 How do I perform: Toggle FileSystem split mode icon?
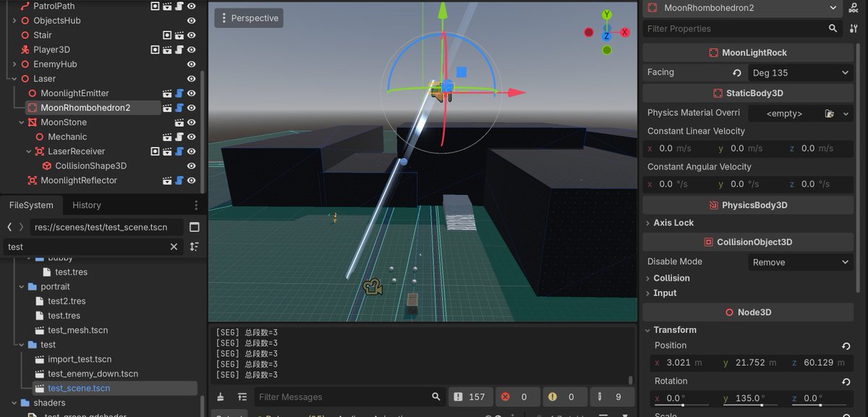[194, 227]
